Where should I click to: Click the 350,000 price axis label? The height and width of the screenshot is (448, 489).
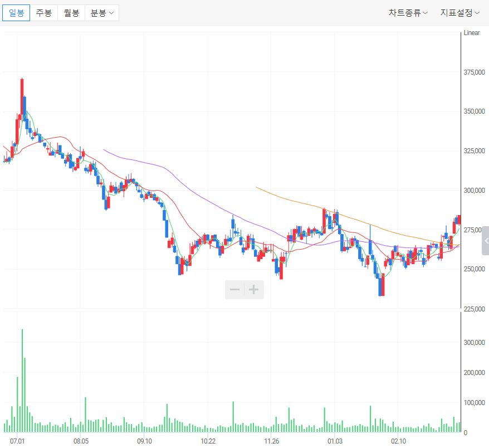click(474, 111)
